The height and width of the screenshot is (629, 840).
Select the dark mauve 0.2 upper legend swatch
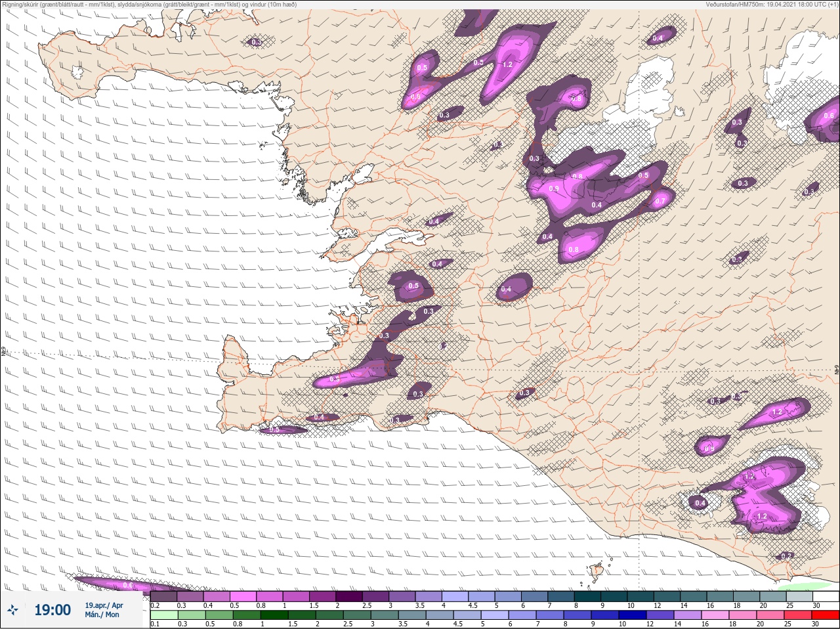click(x=163, y=596)
